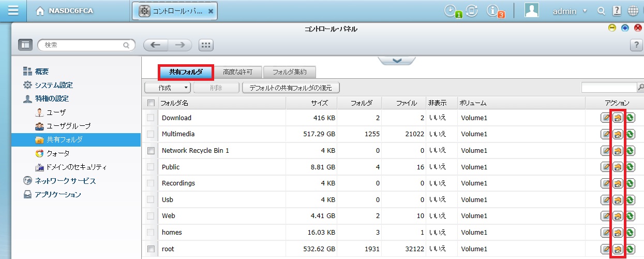Toggle the select-all folders checkbox
The width and height of the screenshot is (644, 259).
151,103
